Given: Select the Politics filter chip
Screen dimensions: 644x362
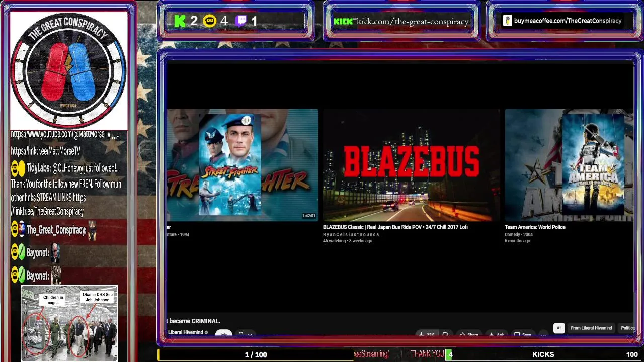Looking at the screenshot, I should click(627, 328).
